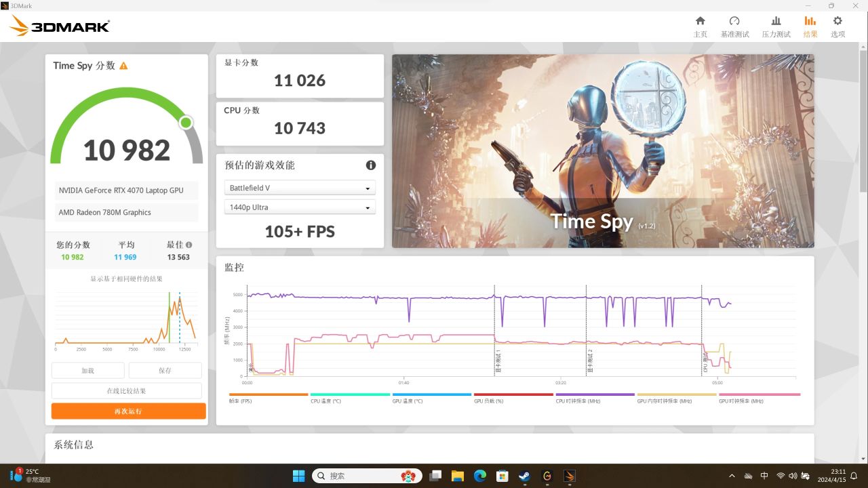Click the average score 11 969

[x=125, y=257]
